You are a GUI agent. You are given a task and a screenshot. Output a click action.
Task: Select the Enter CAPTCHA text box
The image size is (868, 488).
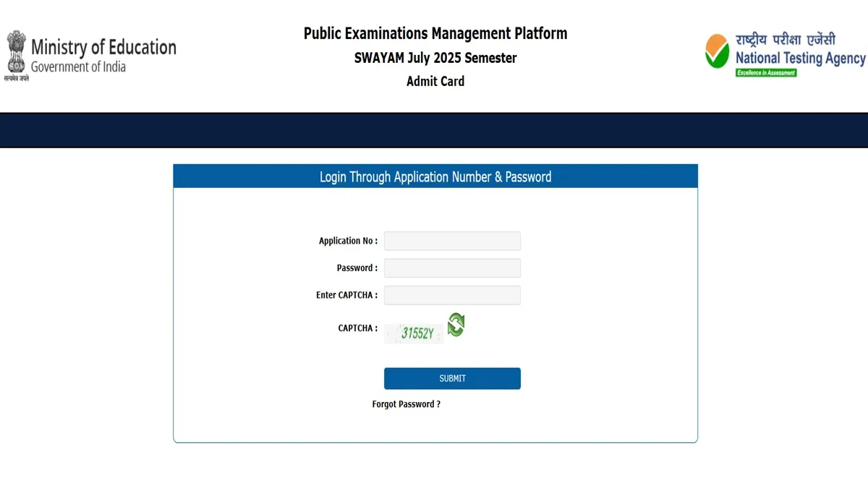[x=452, y=295]
